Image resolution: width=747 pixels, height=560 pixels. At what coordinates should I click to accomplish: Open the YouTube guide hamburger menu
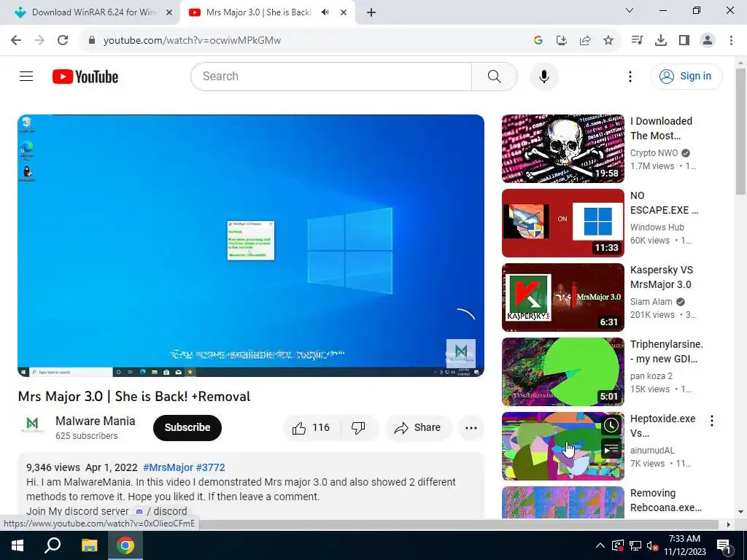[26, 76]
